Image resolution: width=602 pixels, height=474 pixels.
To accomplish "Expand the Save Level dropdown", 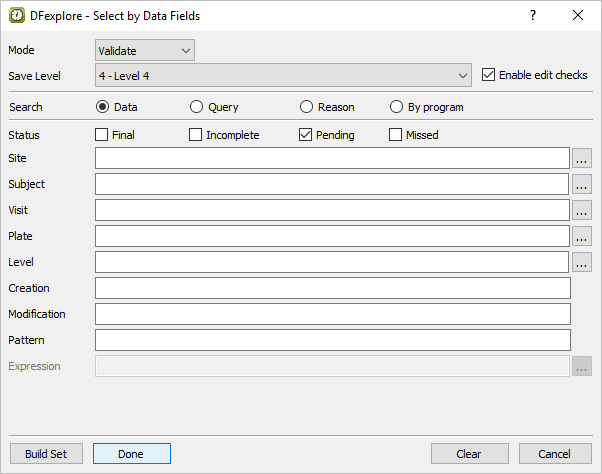I will [x=283, y=75].
